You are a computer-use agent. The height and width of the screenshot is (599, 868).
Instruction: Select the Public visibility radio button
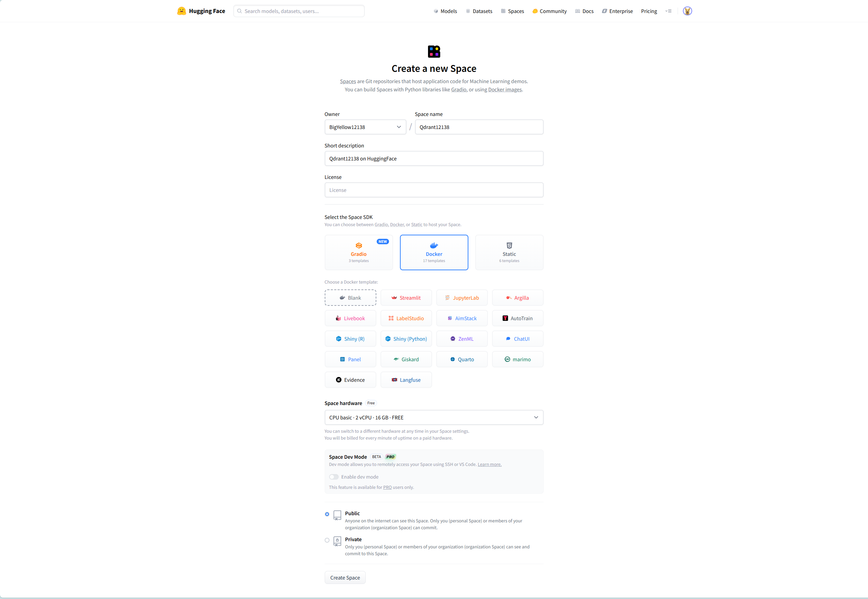327,514
